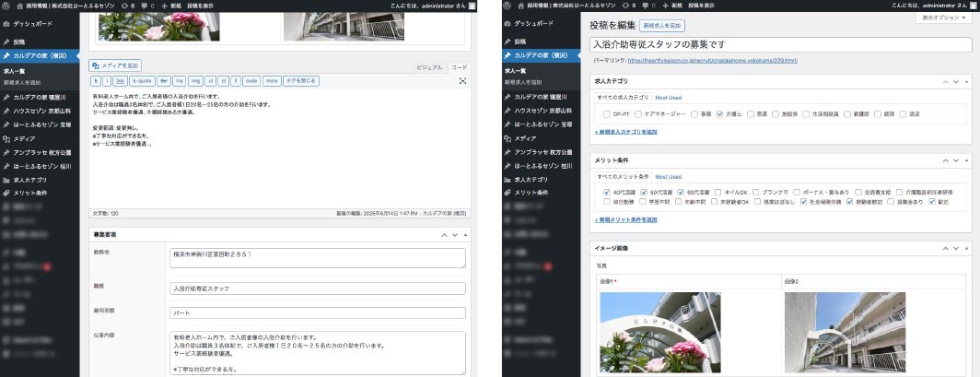Open Most Used tab in 求人カテゴリ panel
This screenshot has height=377, width=980.
669,97
